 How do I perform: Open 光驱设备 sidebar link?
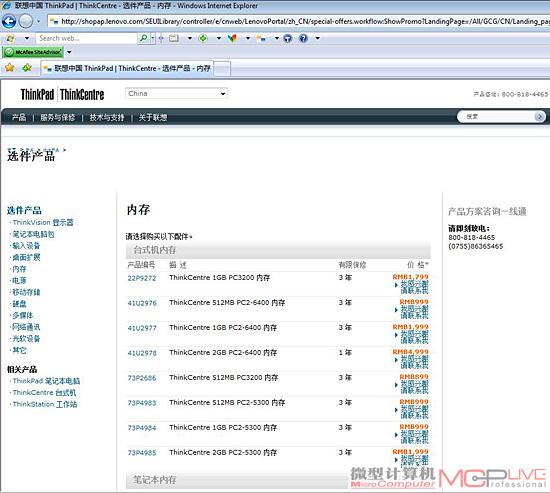pos(26,338)
